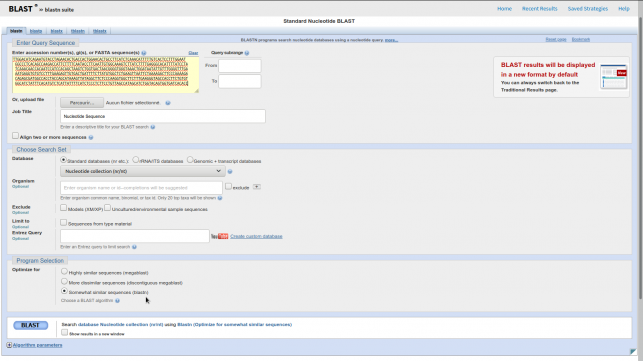
Task: Open the Nucleotide collection database dropdown
Action: click(143, 171)
